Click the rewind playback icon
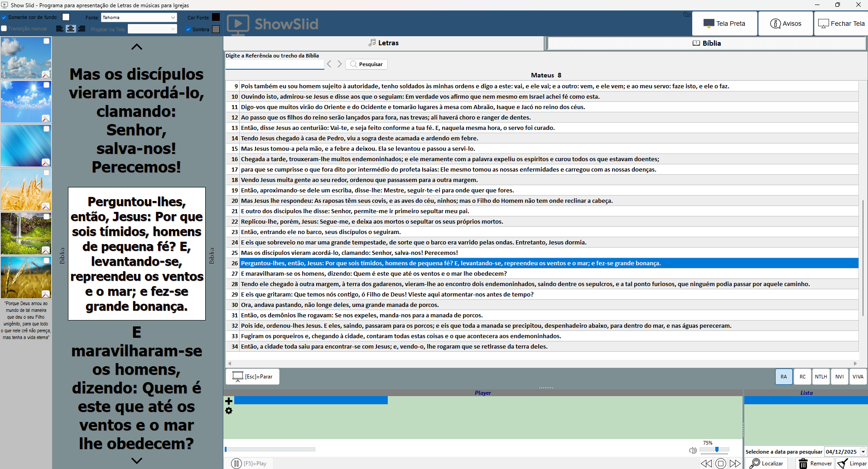This screenshot has height=469, width=868. [706, 463]
